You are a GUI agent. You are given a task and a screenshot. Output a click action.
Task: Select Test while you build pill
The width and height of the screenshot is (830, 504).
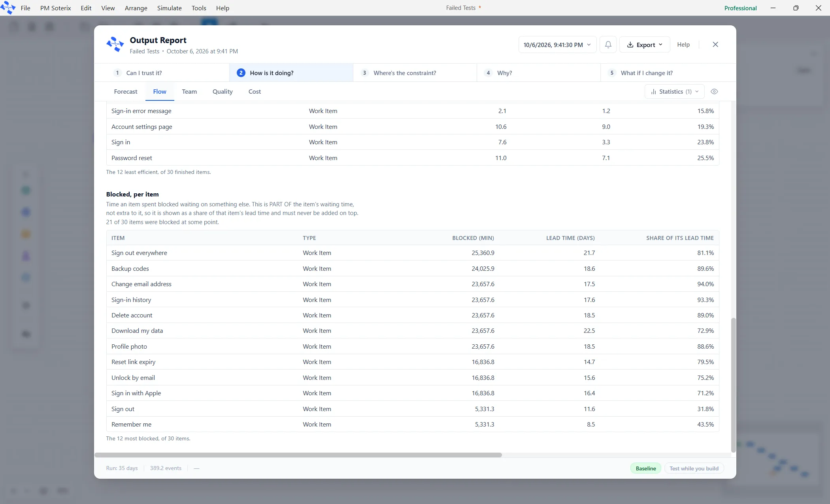pos(694,468)
